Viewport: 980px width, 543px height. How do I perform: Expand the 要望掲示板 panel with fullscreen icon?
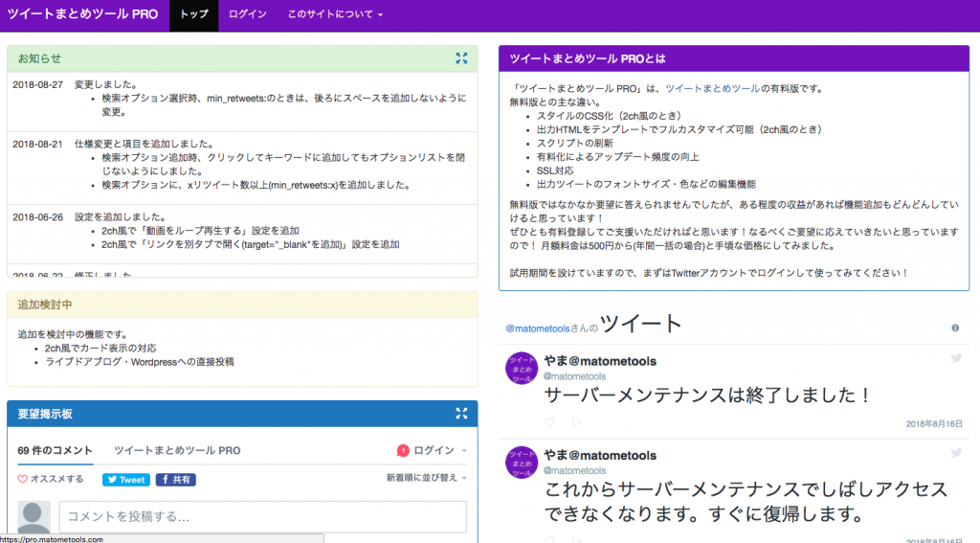coord(461,414)
